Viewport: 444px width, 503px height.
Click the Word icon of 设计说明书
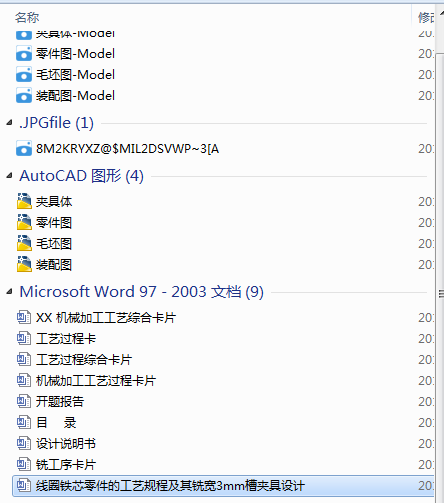pyautogui.click(x=24, y=443)
